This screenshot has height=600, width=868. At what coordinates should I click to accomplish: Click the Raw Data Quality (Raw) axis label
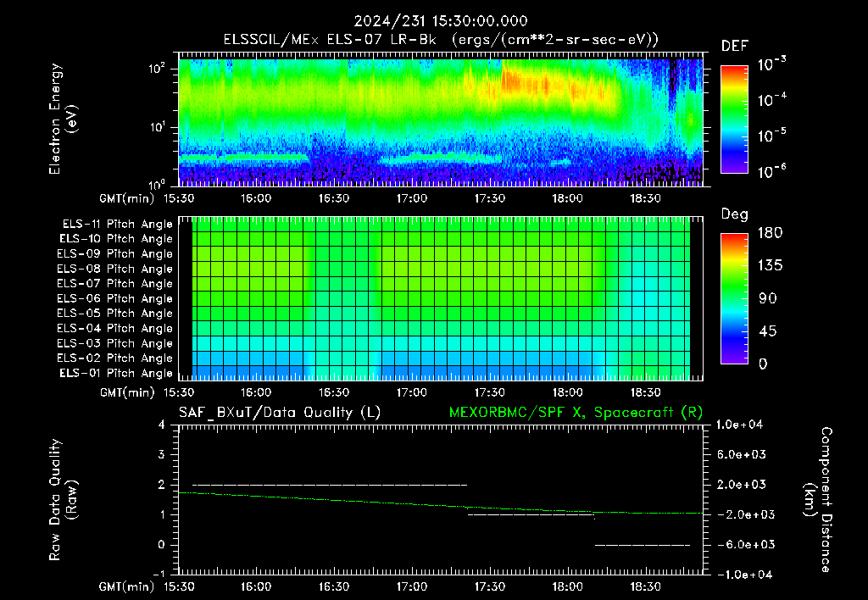pyautogui.click(x=63, y=500)
